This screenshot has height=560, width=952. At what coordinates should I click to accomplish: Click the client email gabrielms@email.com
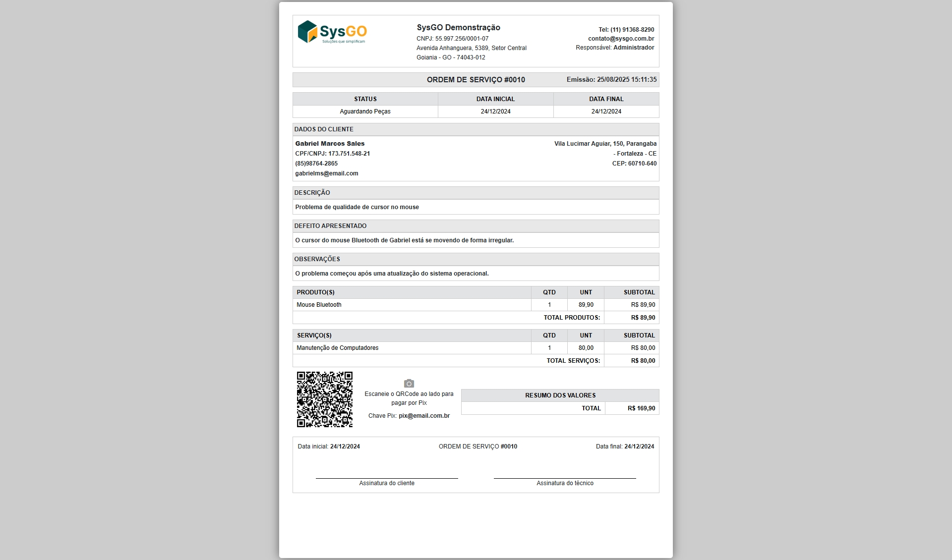[x=326, y=173]
